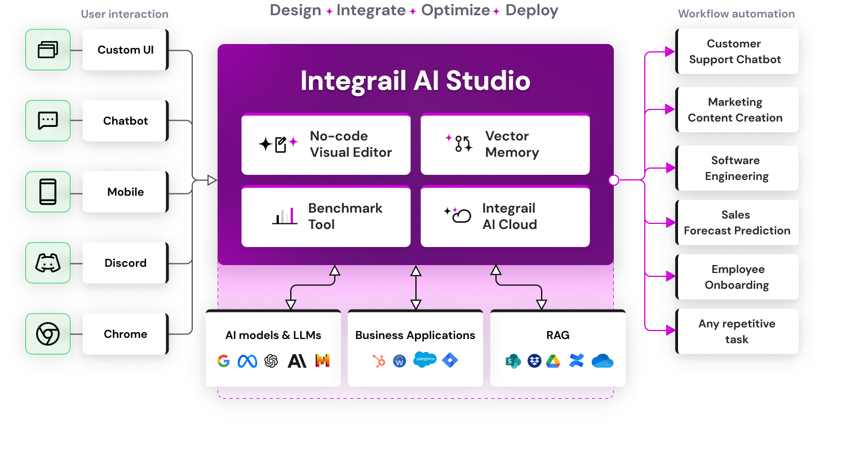Click the Workflow automation label
This screenshot has width=868, height=476.
pyautogui.click(x=737, y=14)
